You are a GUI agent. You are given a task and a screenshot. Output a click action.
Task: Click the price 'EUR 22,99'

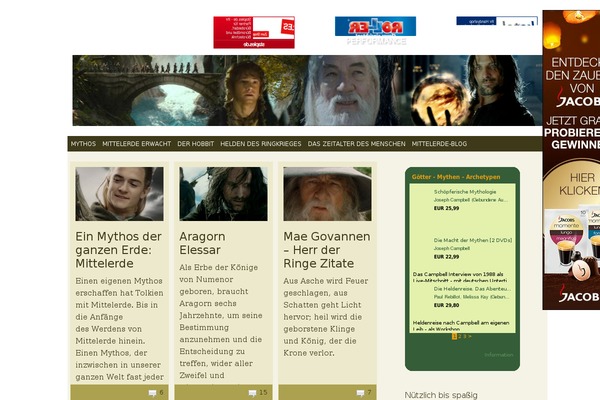tap(446, 257)
